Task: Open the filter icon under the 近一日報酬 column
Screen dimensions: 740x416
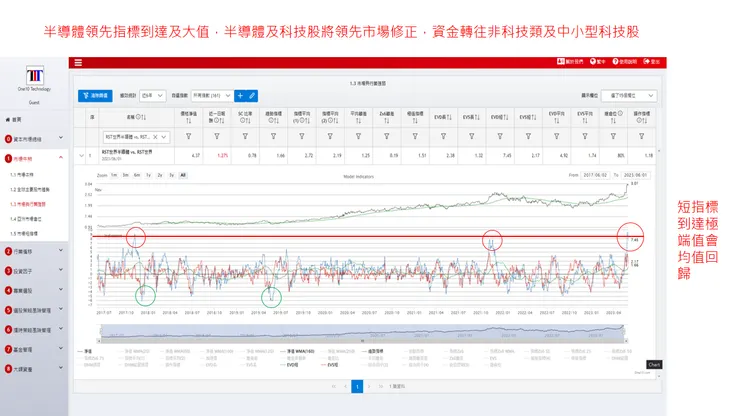Action: (x=217, y=136)
